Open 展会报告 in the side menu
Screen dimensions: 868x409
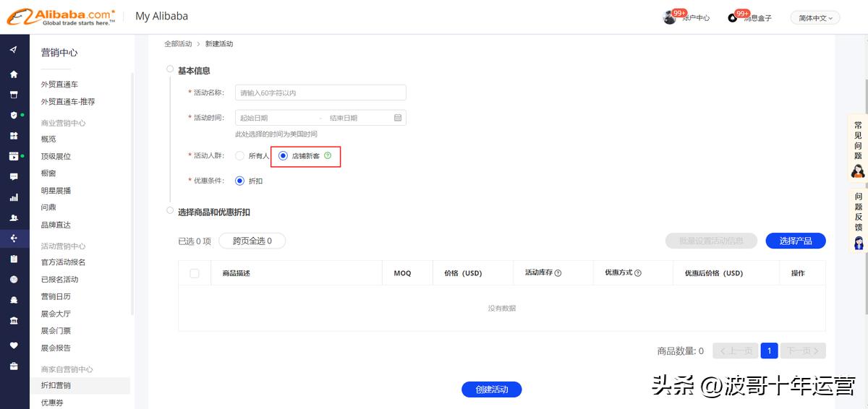point(56,348)
